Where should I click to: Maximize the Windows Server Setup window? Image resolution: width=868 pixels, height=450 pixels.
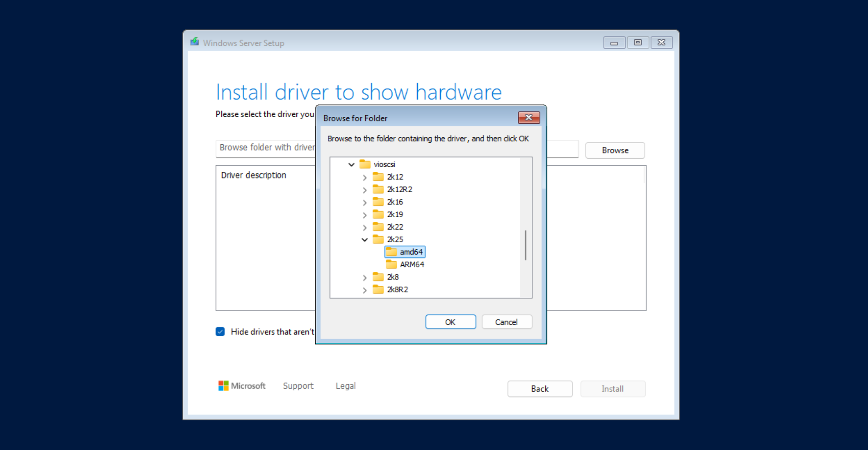coord(637,43)
